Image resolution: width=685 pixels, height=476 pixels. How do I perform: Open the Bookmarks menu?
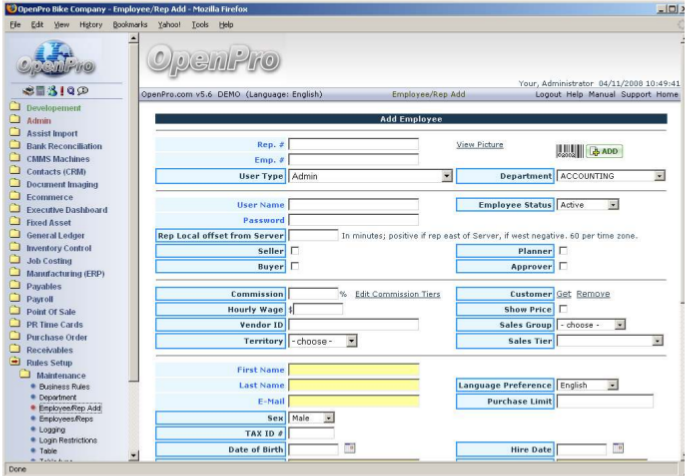130,24
